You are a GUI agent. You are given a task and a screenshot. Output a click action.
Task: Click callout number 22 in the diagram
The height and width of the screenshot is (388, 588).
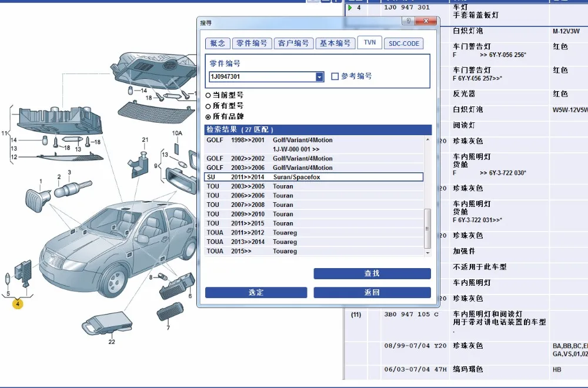112,342
